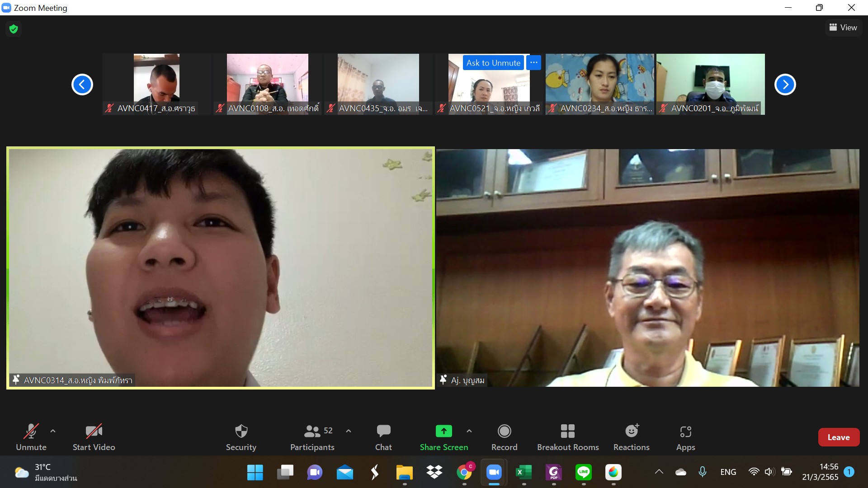Show next participants with right arrow
Viewport: 868px width, 488px height.
tap(785, 84)
